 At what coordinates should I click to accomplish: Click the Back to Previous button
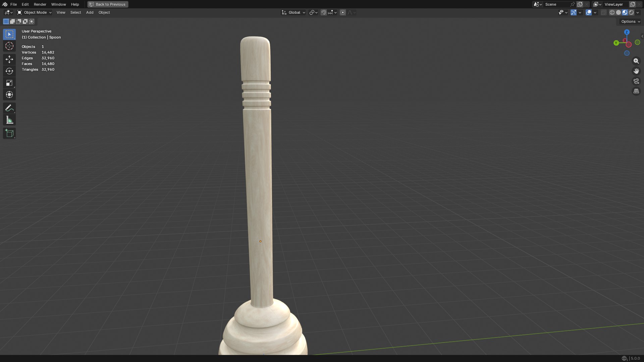(x=108, y=4)
